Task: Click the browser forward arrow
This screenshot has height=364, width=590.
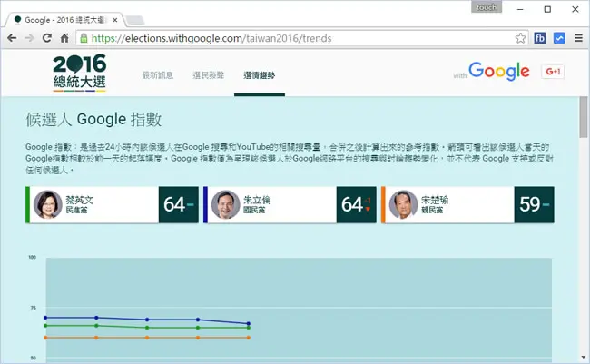Action: 29,38
